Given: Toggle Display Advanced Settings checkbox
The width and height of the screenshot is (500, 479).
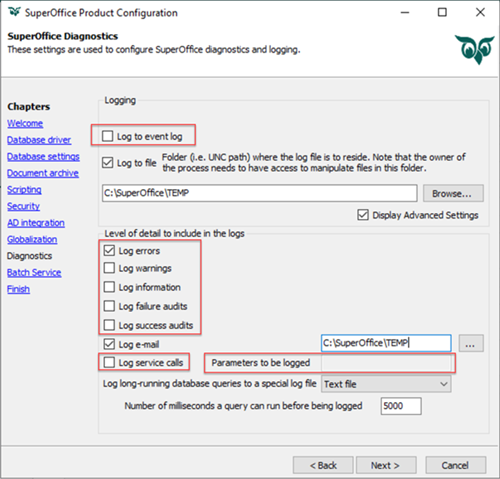Looking at the screenshot, I should 363,215.
